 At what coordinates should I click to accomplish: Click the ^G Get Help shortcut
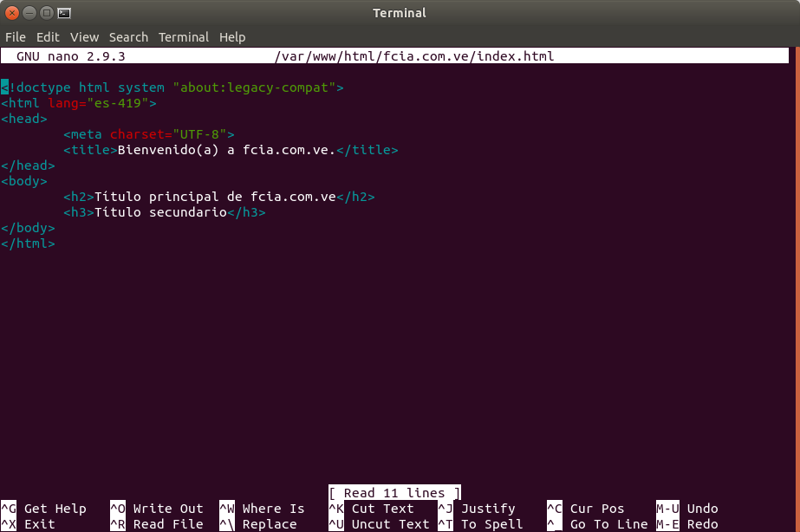click(43, 509)
